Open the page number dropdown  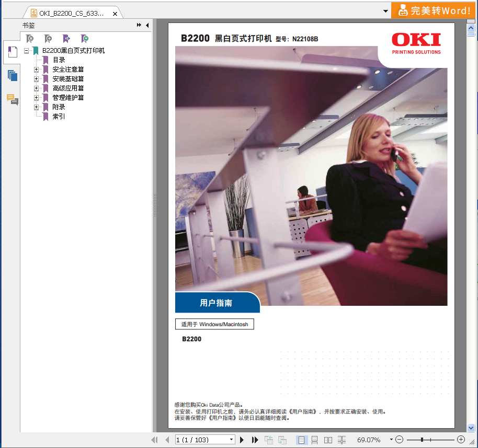231,440
